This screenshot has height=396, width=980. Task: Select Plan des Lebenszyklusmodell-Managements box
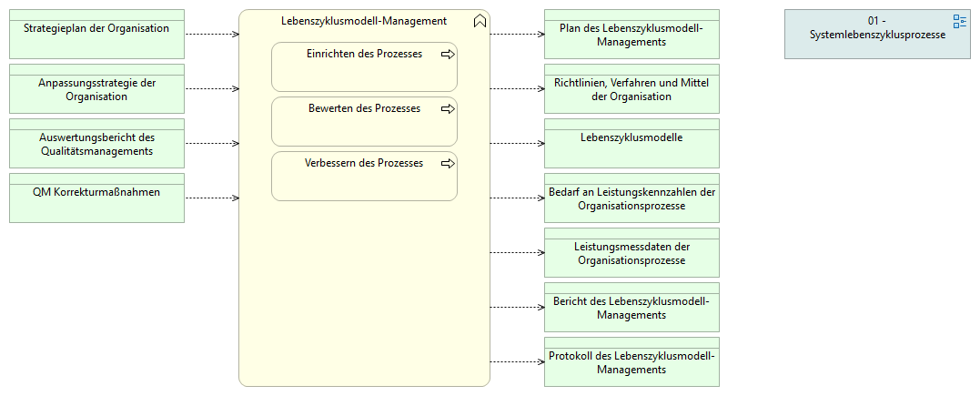pos(631,34)
